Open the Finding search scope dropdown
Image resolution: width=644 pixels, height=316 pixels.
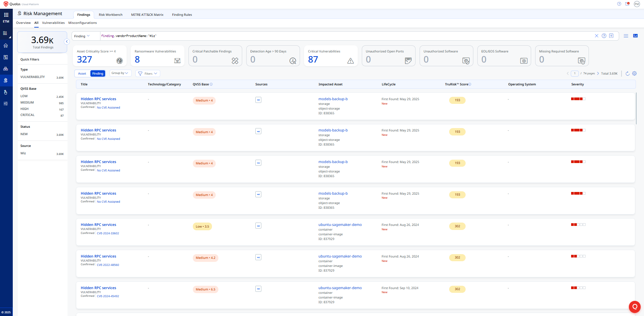click(x=82, y=36)
